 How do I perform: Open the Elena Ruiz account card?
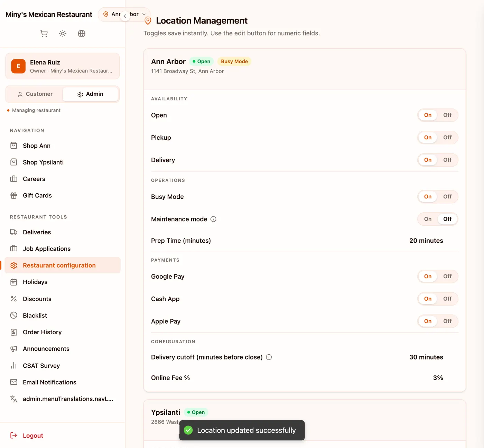[63, 66]
